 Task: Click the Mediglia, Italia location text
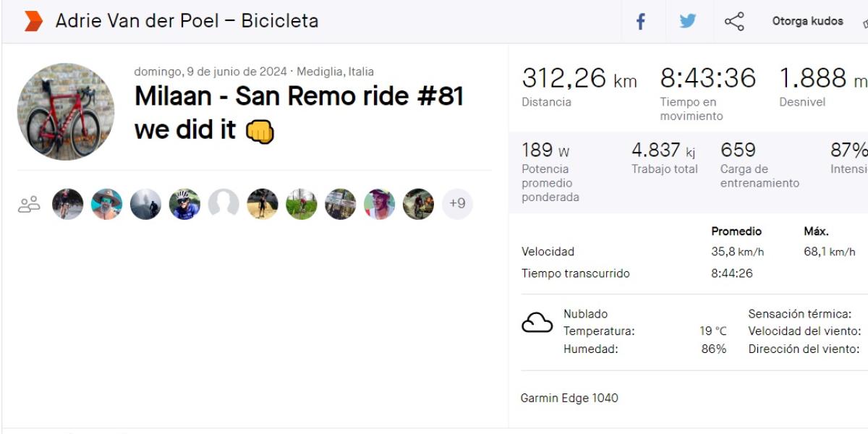pos(333,71)
